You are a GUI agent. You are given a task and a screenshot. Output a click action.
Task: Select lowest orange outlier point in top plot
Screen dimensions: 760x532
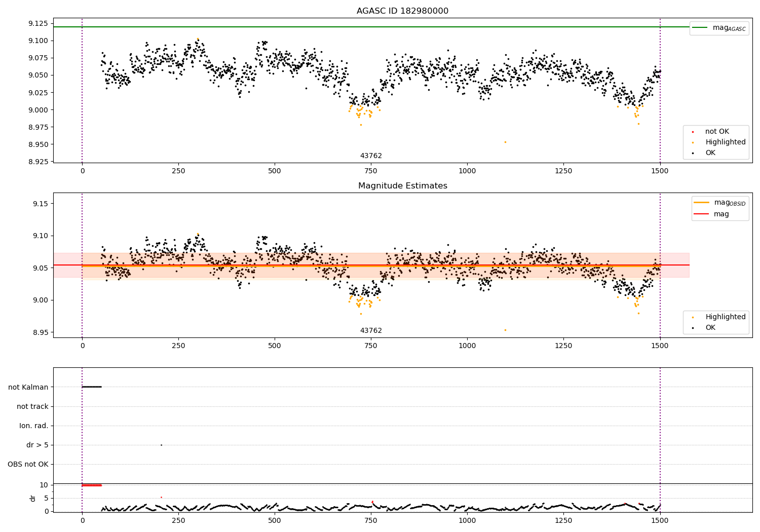[505, 142]
